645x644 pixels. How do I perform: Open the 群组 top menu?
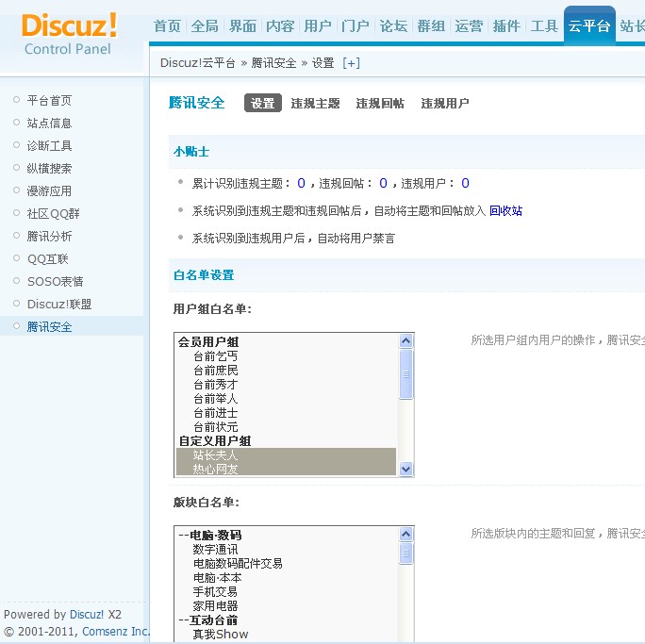coord(431,25)
